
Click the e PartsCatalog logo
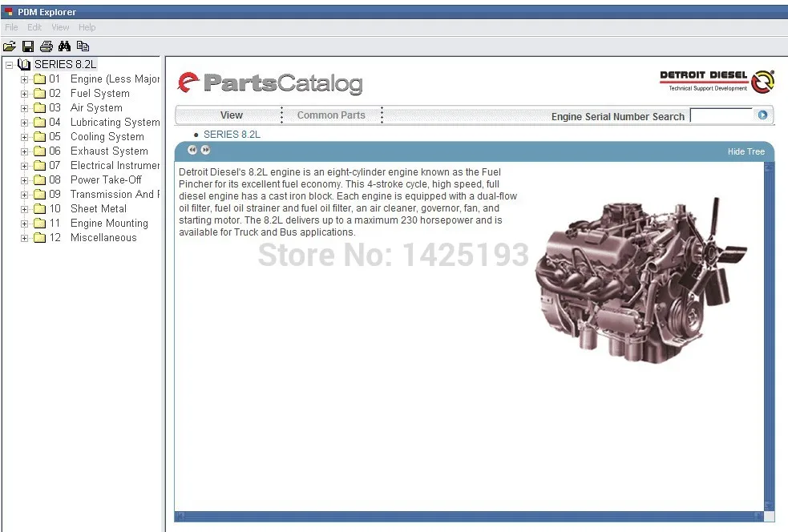(x=270, y=83)
